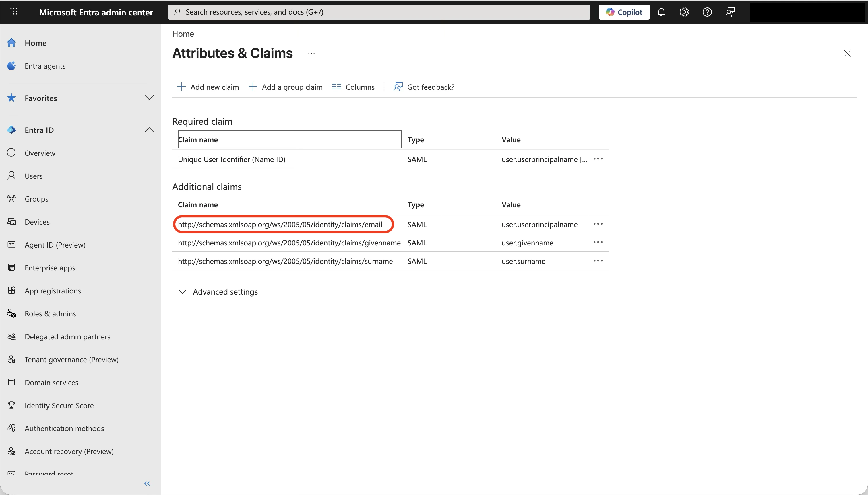Click the App registrations icon

[11, 290]
